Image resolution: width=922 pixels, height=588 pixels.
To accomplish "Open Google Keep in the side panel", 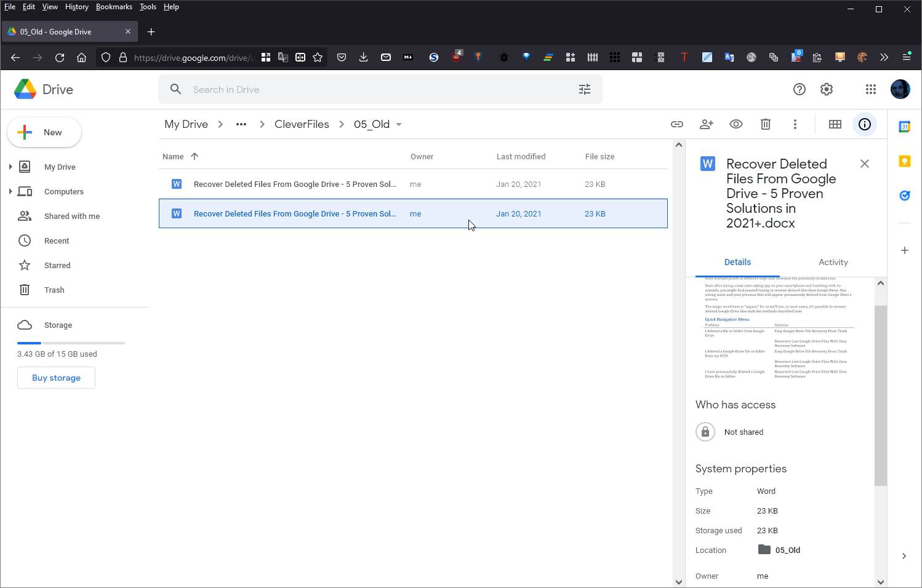I will pos(904,161).
